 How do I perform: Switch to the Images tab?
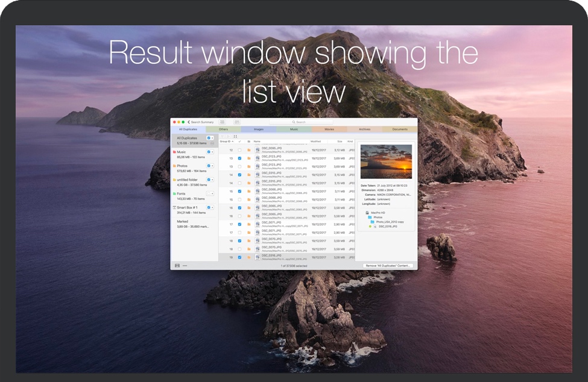(259, 129)
